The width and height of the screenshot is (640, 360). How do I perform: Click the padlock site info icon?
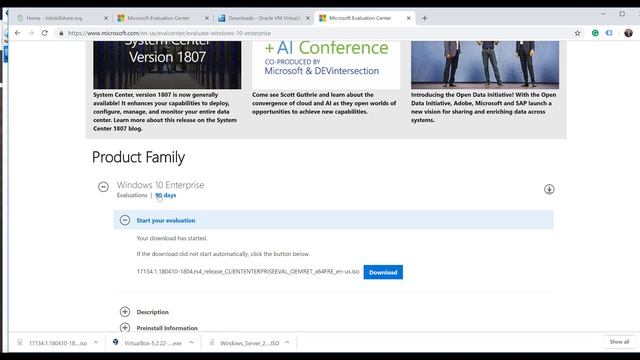click(x=61, y=33)
